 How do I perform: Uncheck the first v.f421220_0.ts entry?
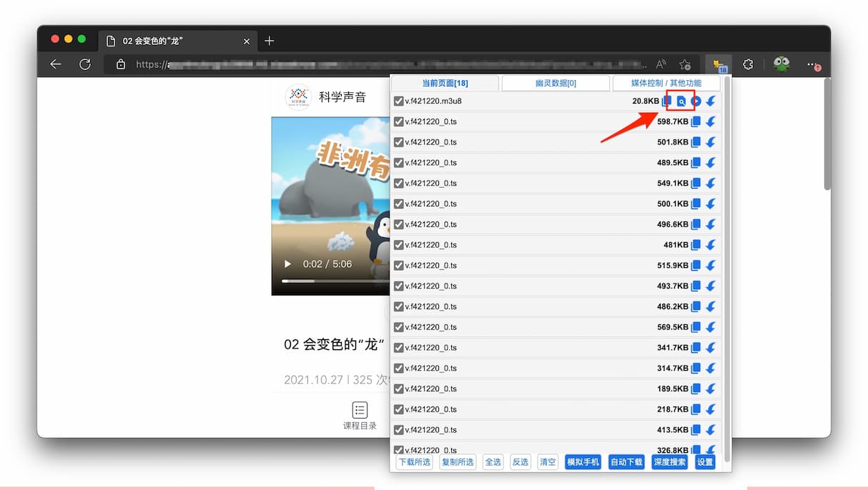point(399,121)
